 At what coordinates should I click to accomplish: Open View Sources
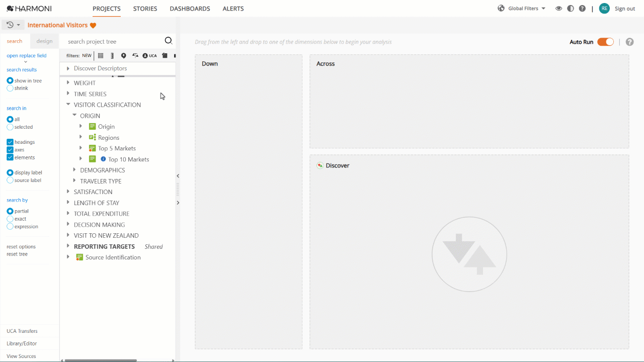click(x=21, y=356)
